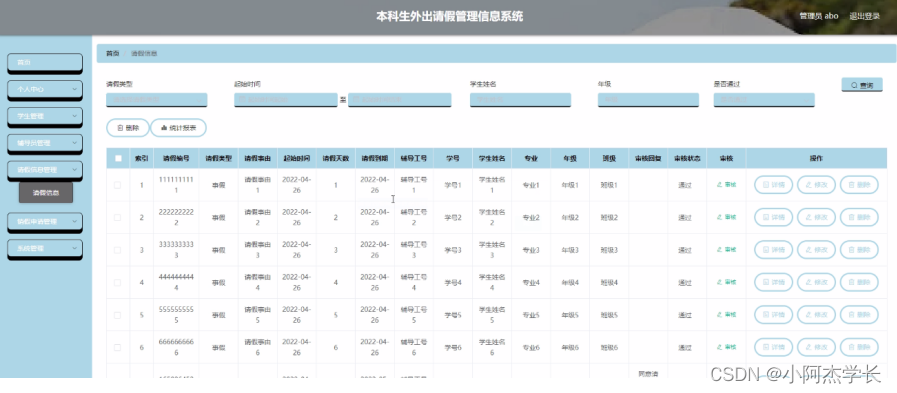Go to 首页 in the sidebar

[45, 62]
